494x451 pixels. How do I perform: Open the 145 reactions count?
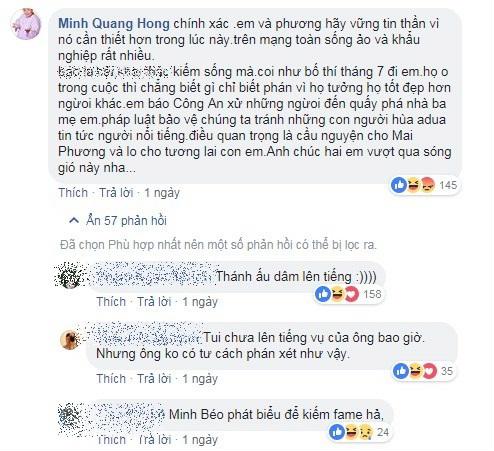(x=448, y=185)
